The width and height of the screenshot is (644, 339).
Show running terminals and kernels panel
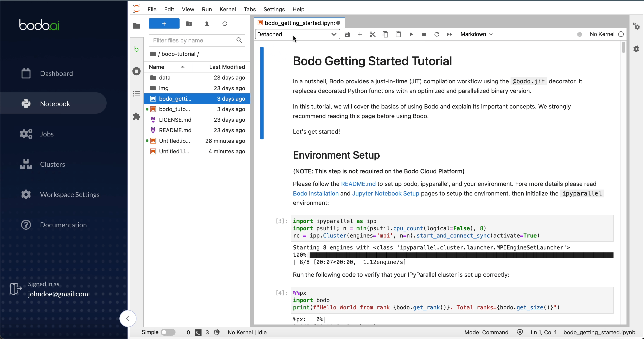click(x=136, y=71)
